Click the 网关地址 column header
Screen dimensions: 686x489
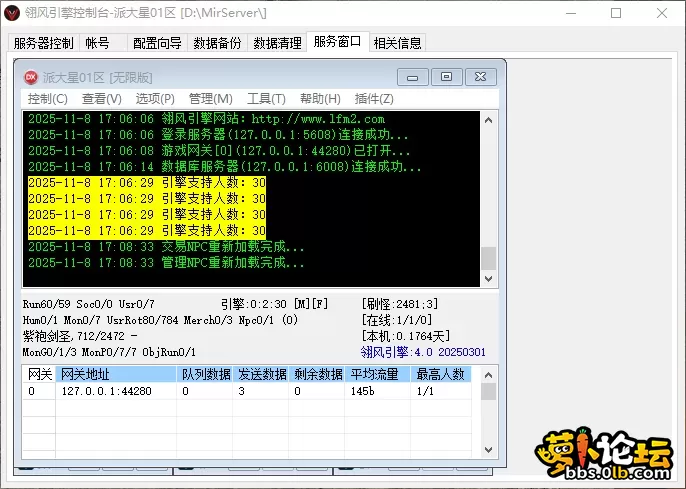point(116,374)
